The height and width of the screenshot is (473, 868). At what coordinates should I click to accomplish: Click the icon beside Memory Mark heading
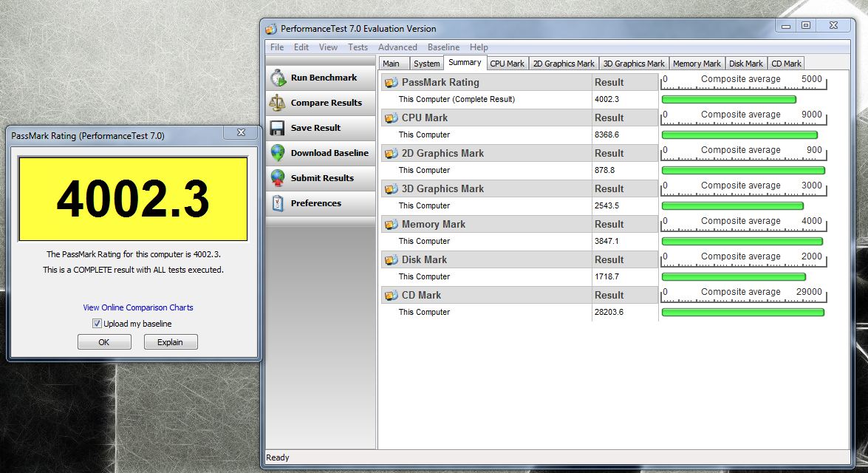click(x=392, y=225)
